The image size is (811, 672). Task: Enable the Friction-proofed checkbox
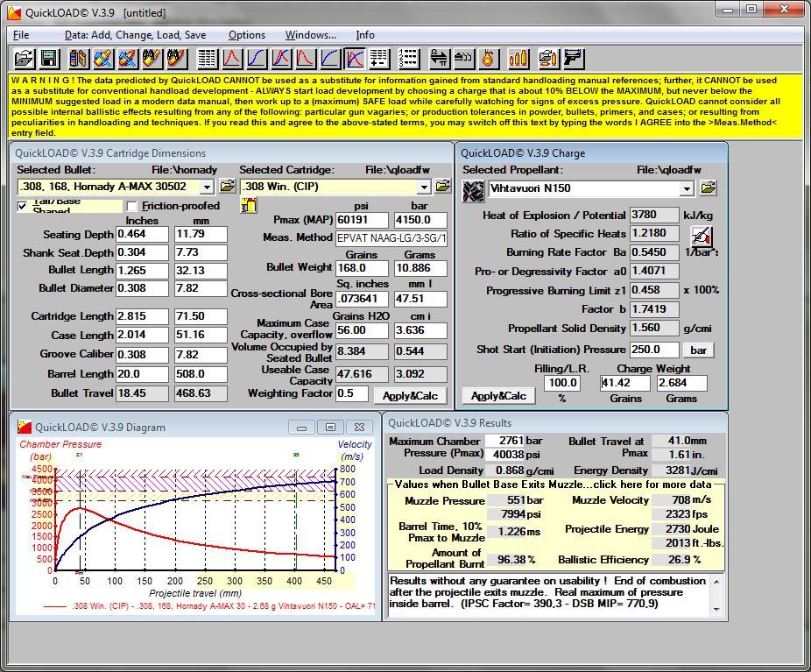click(x=132, y=206)
